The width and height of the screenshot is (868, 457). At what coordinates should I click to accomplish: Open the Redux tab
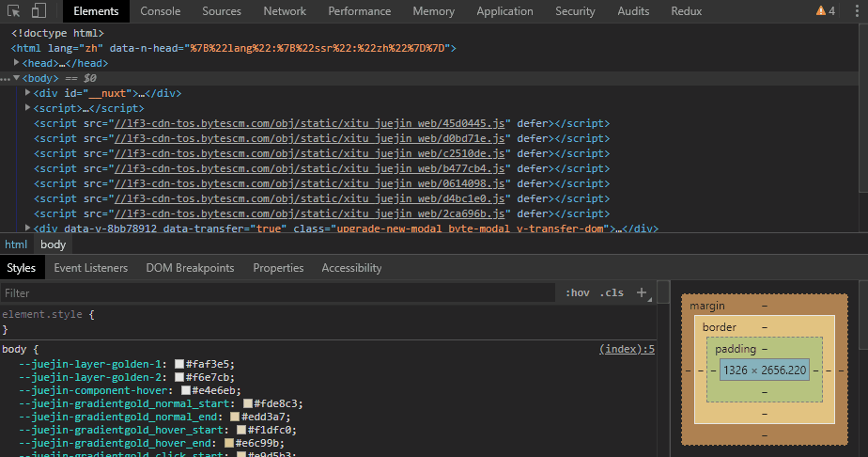687,11
